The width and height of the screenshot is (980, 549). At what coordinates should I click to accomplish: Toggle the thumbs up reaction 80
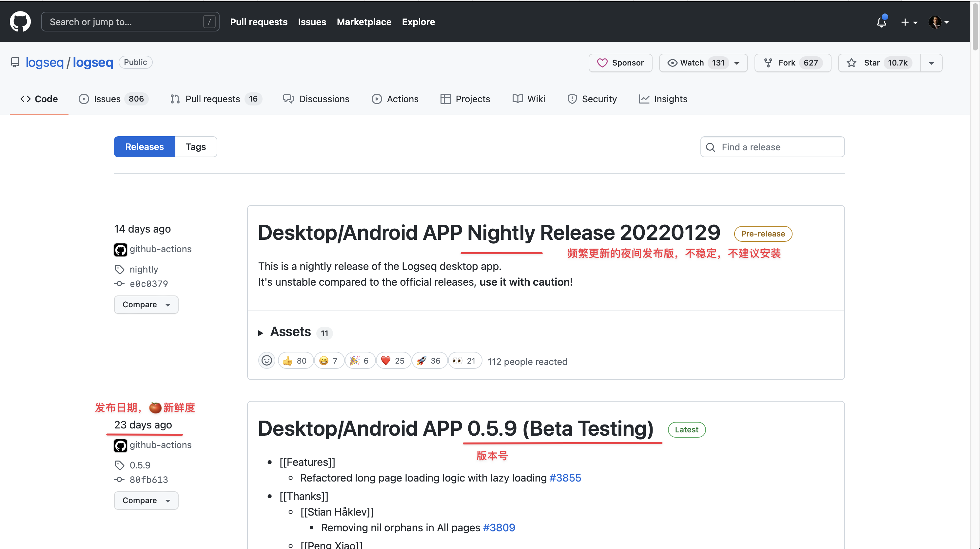296,360
